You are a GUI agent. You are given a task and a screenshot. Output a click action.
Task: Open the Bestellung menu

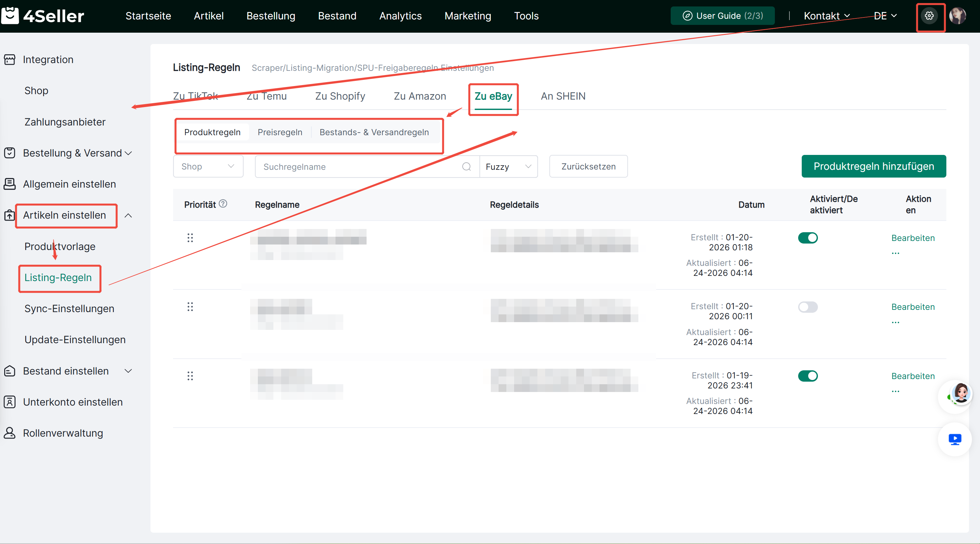tap(270, 16)
